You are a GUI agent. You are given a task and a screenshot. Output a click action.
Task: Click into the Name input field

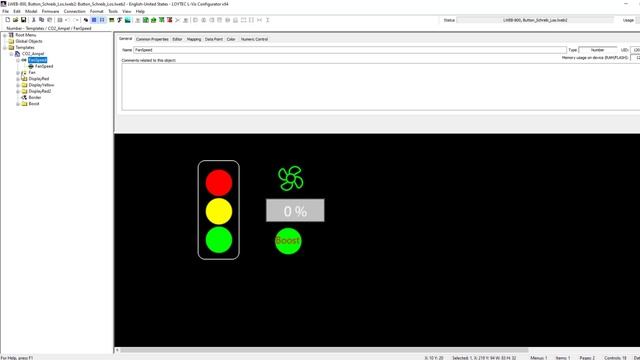pyautogui.click(x=350, y=50)
